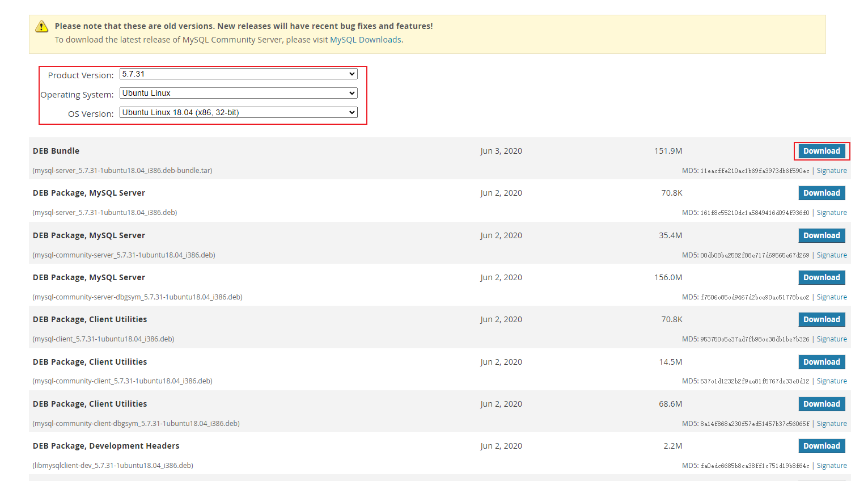View Signature for mysql-community-server package
Viewport: 868px width, 481px height.
tap(832, 255)
